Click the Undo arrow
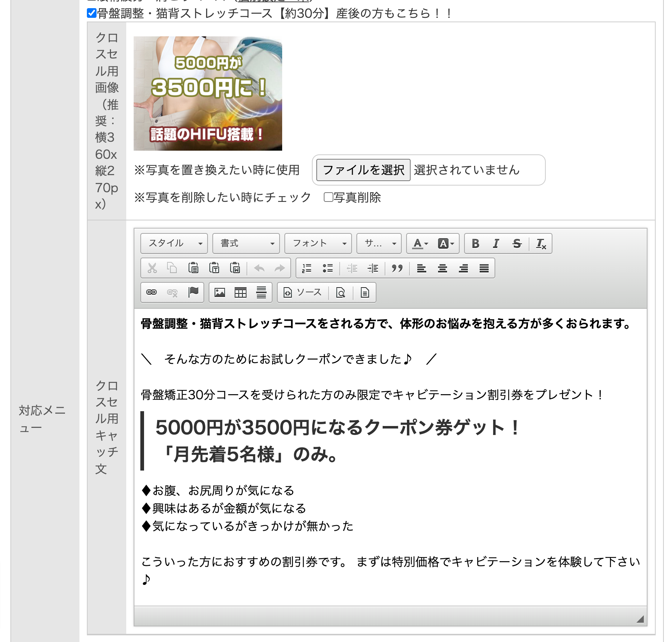Viewport: 672px width, 642px height. tap(259, 268)
